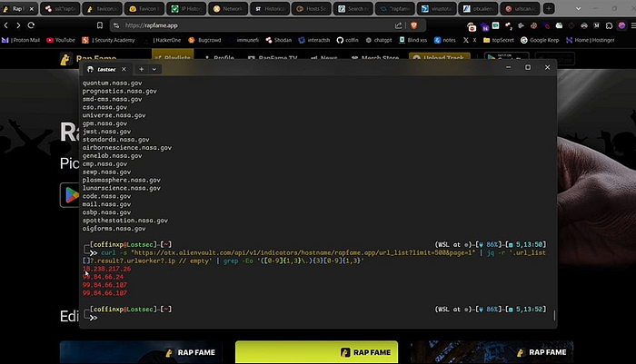This screenshot has width=636, height=364.
Task: Switch to the Hosts Search tab
Action: [311, 8]
